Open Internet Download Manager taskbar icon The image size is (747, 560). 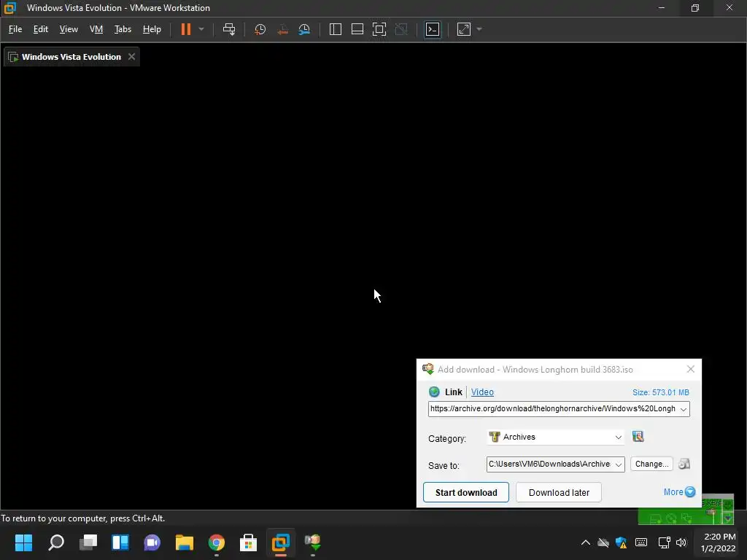[x=312, y=542]
